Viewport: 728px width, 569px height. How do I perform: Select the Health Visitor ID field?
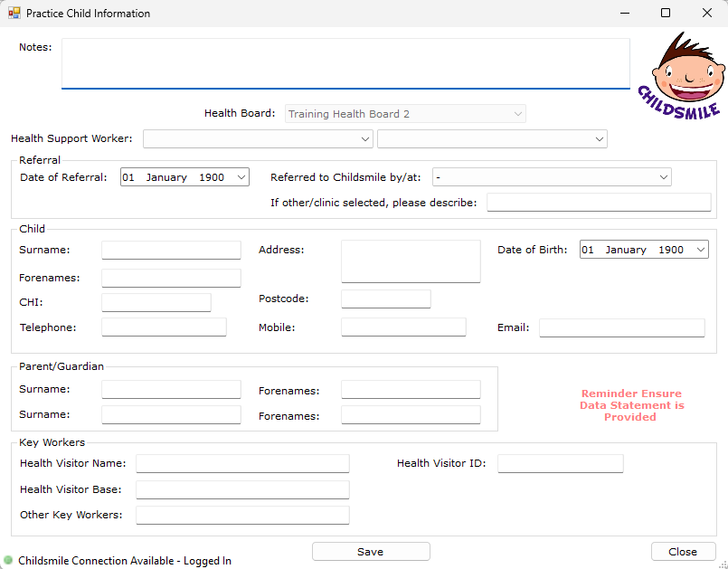(560, 464)
